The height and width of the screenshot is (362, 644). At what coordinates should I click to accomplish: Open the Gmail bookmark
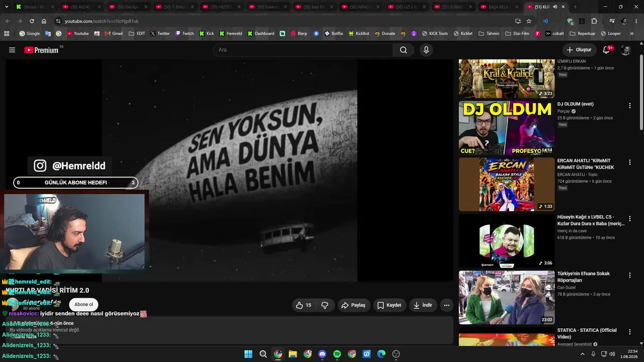point(114,34)
